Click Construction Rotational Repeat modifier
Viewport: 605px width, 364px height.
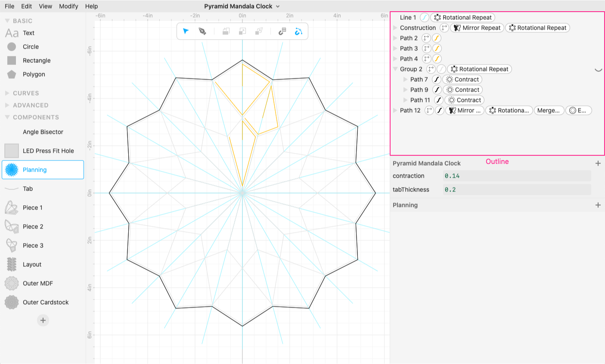tap(538, 28)
